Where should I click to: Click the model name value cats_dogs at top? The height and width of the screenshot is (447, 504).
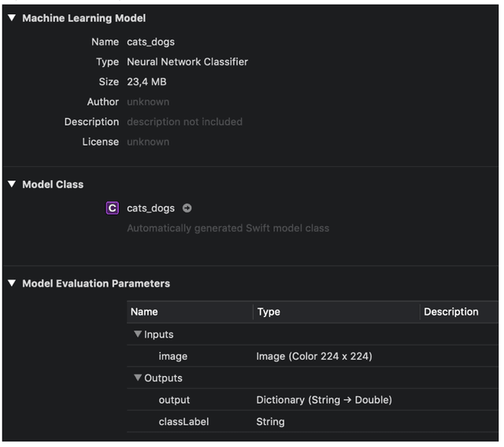click(150, 42)
